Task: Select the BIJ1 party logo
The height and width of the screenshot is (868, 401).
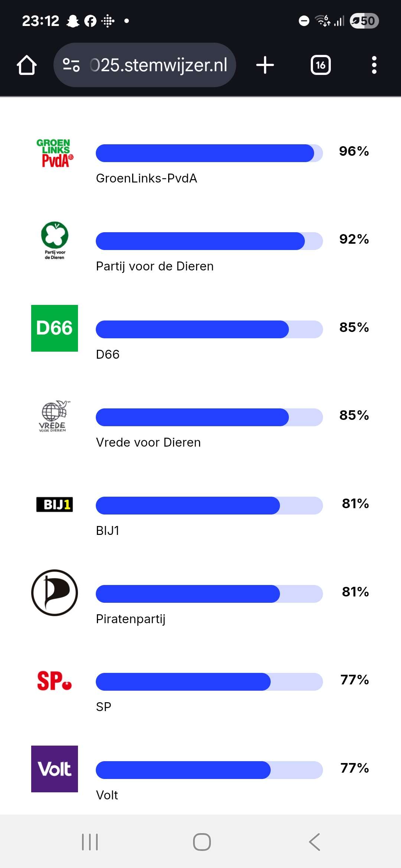Action: click(x=55, y=504)
